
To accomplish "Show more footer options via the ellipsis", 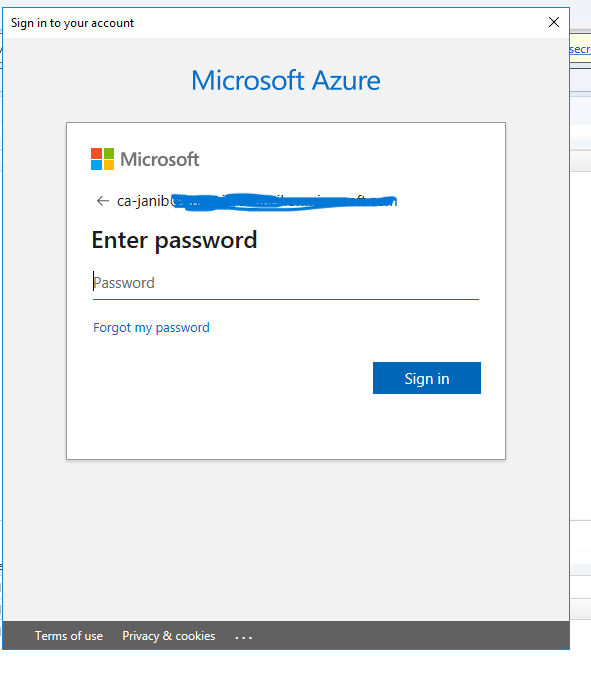I will pos(244,637).
